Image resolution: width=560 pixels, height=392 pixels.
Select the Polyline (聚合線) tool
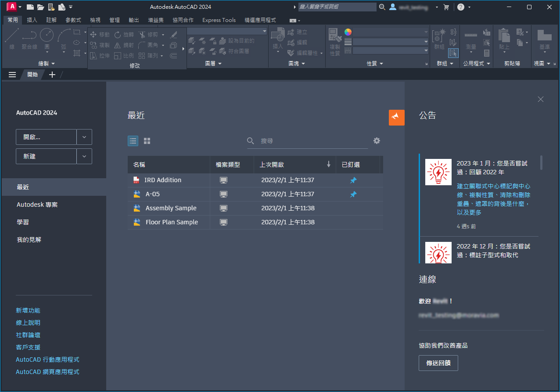tap(29, 39)
